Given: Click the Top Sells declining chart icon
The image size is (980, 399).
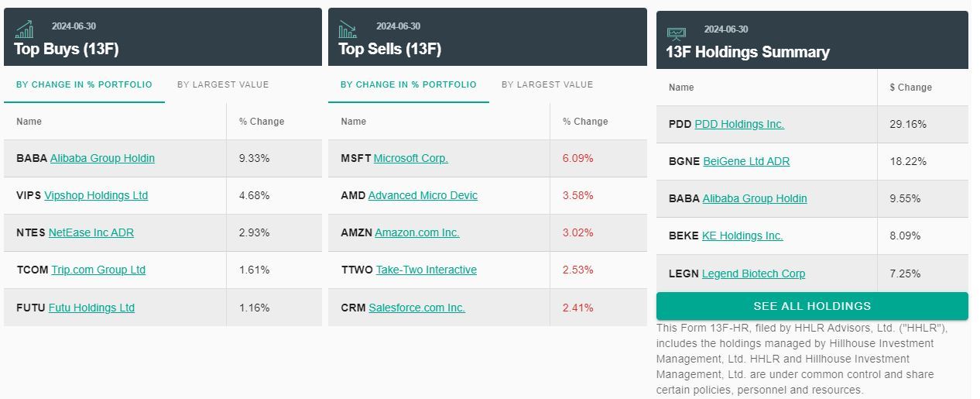Looking at the screenshot, I should 348,30.
